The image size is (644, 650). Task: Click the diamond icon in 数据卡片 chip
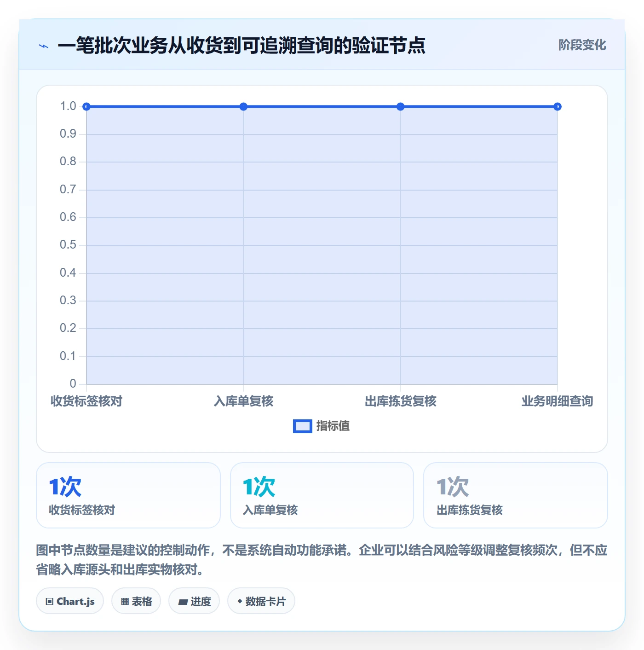click(x=240, y=601)
